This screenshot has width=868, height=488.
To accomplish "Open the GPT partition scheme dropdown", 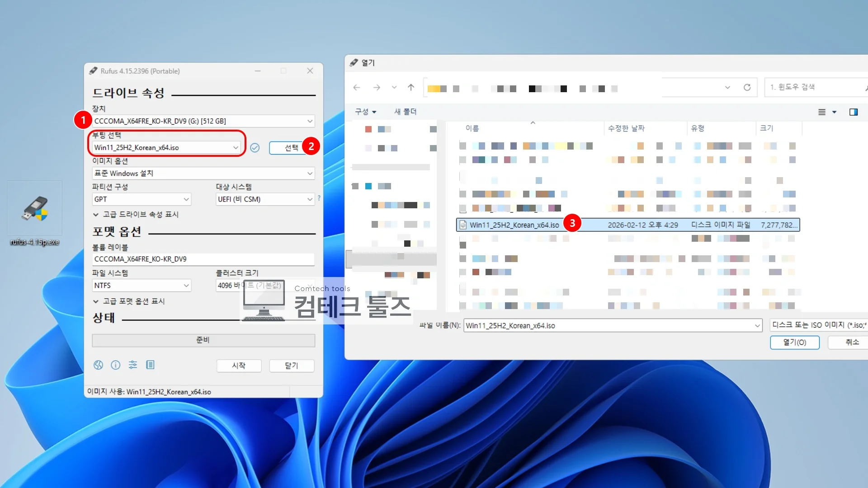I will pyautogui.click(x=142, y=199).
